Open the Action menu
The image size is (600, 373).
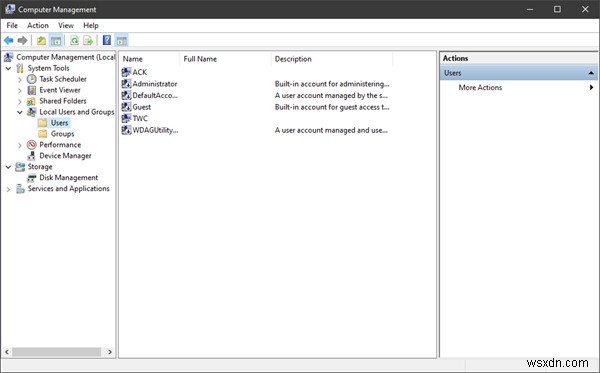(x=38, y=25)
